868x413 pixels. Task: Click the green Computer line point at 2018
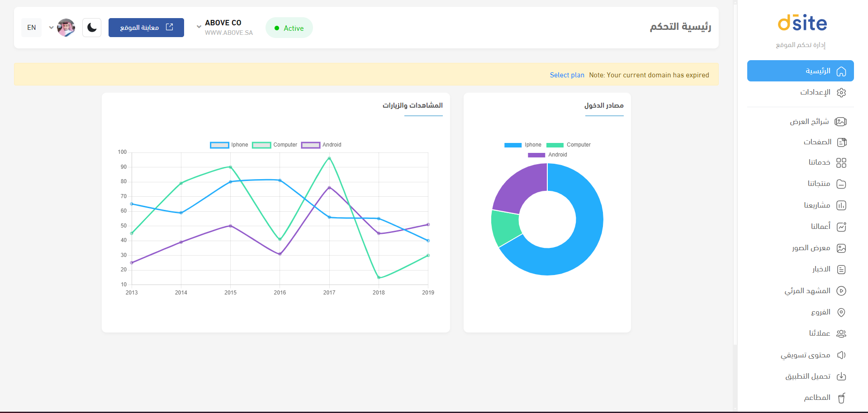pyautogui.click(x=379, y=278)
